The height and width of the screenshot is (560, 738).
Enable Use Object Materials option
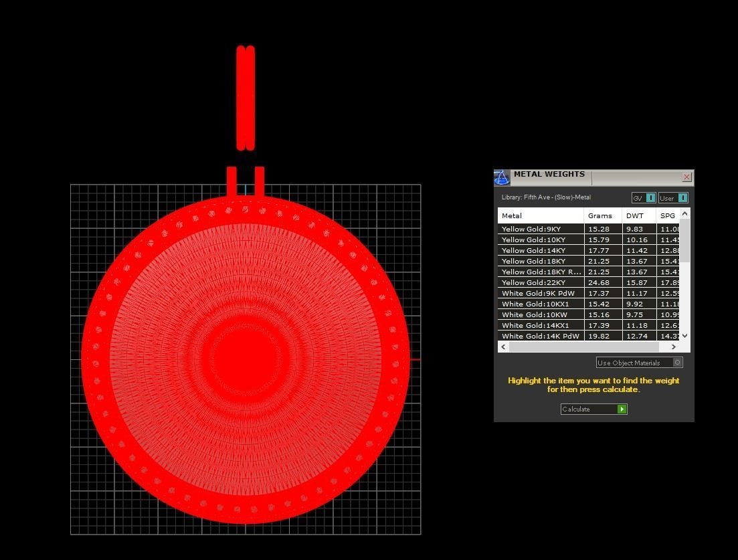(x=639, y=363)
